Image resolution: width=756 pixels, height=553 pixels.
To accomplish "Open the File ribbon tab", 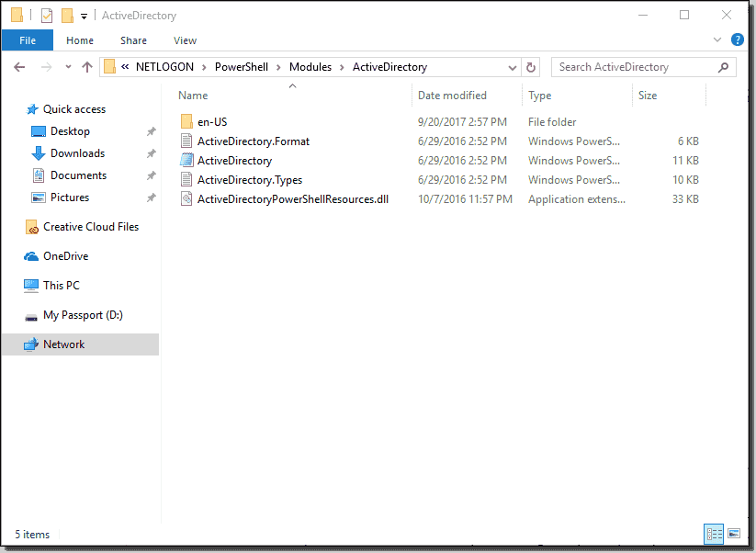I will (x=28, y=40).
